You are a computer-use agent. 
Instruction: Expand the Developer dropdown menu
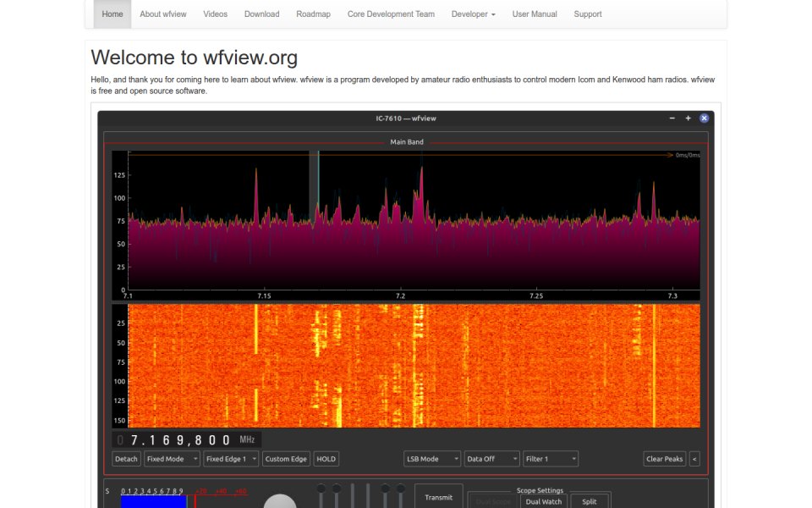pos(474,14)
